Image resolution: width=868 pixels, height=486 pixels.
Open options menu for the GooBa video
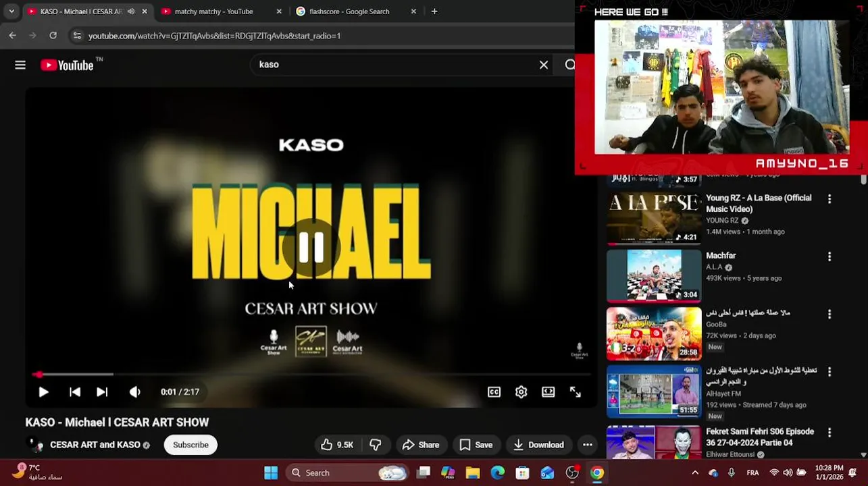829,315
